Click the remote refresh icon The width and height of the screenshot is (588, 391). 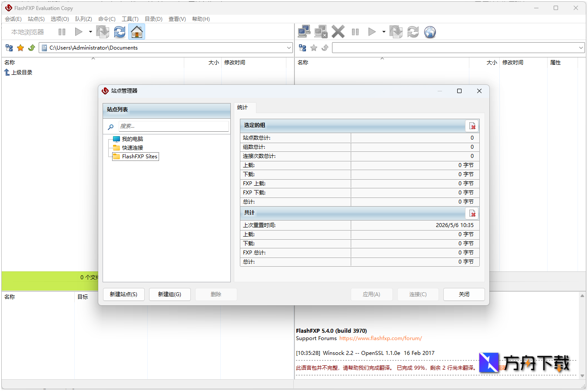coord(413,32)
